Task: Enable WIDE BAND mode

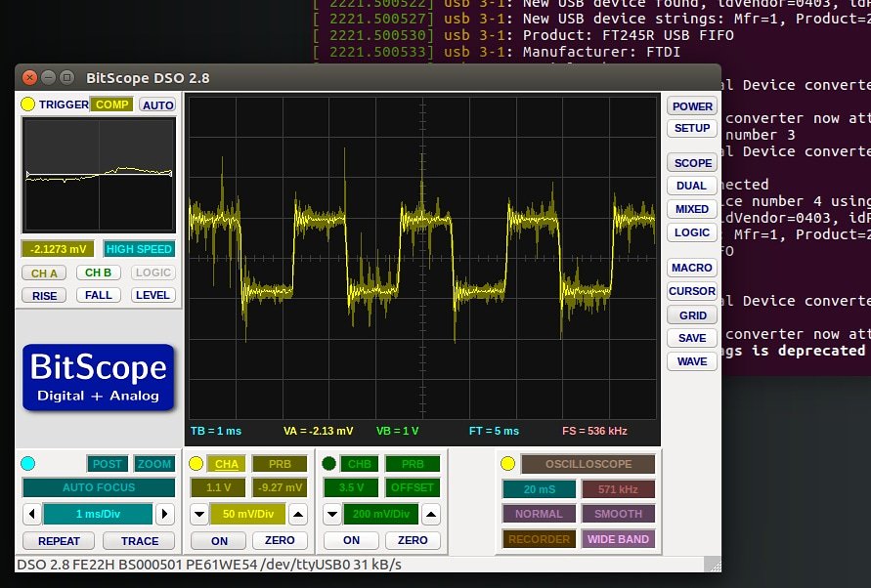Action: pyautogui.click(x=618, y=537)
